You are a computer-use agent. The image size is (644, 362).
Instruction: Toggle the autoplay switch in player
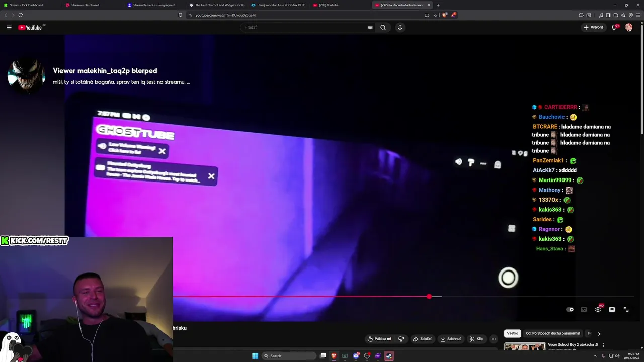point(570,309)
